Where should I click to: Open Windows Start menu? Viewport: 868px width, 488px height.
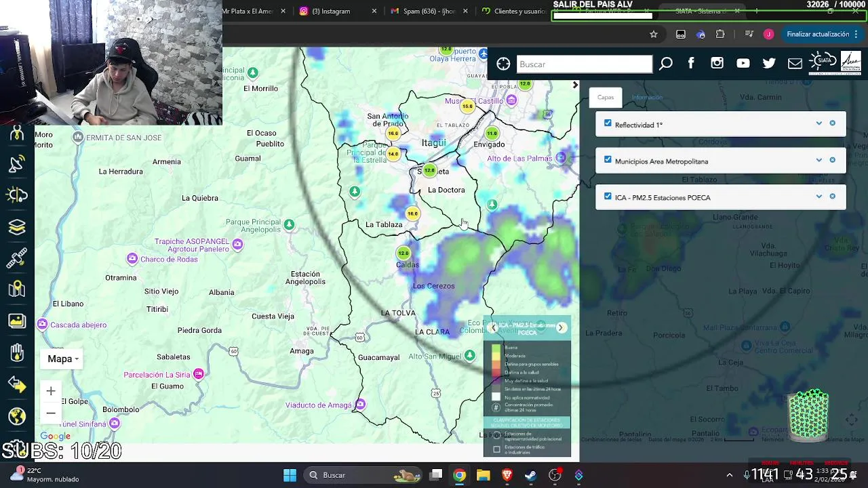tap(290, 475)
